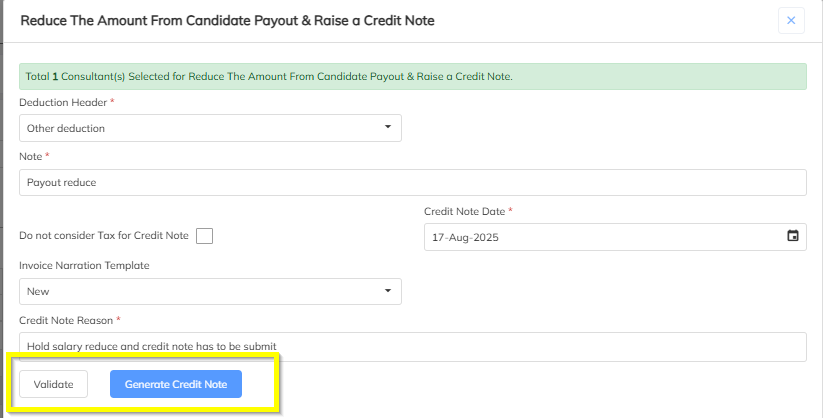823x418 pixels.
Task: Open the dropdown showing New
Action: tap(210, 291)
